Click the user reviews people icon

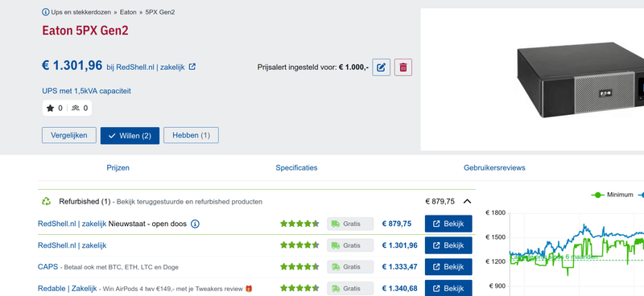click(x=75, y=108)
